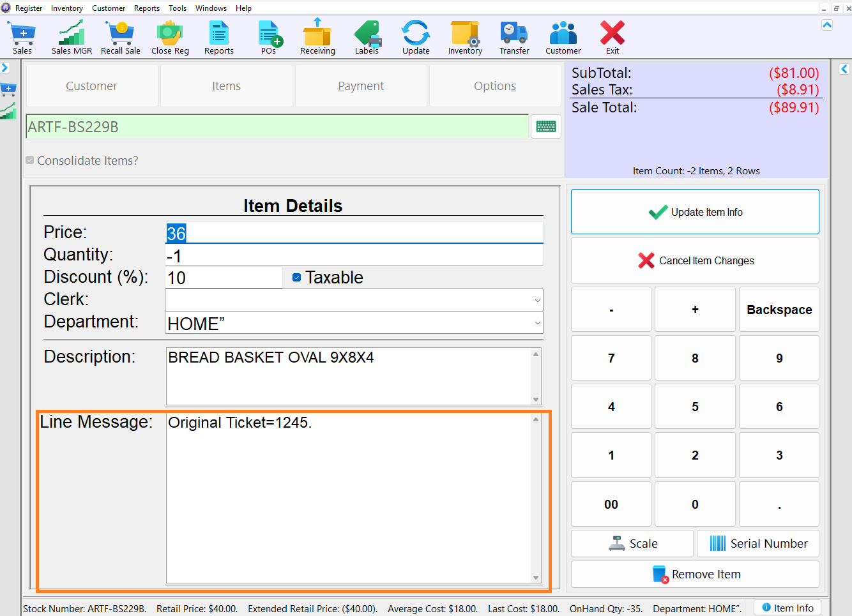Image resolution: width=852 pixels, height=616 pixels.
Task: Open the Help menu
Action: click(243, 8)
